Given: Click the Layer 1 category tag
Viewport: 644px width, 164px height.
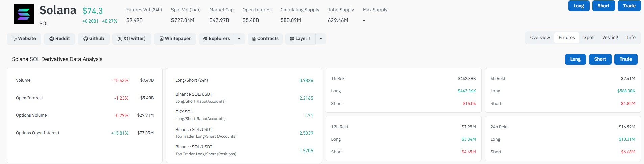Looking at the screenshot, I should [300, 39].
